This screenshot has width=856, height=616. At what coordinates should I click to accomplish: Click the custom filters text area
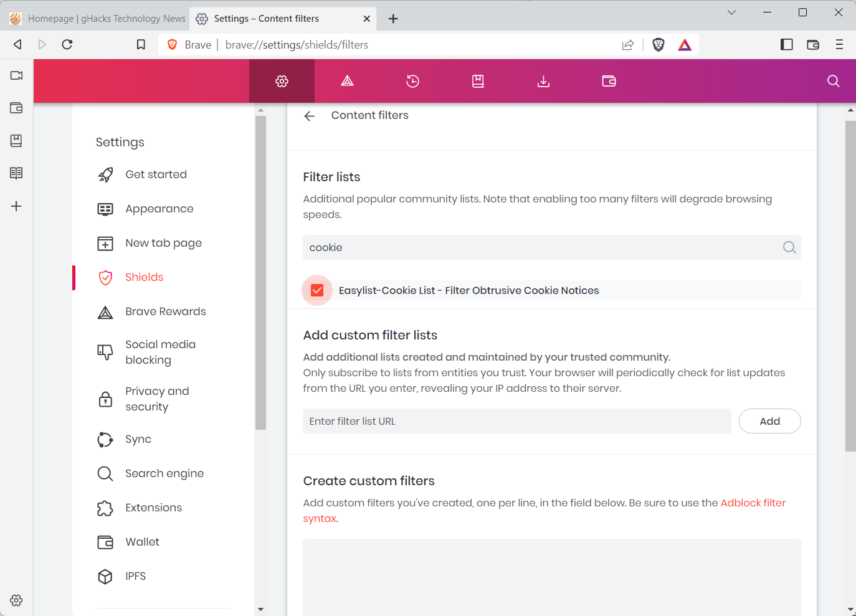(x=551, y=577)
